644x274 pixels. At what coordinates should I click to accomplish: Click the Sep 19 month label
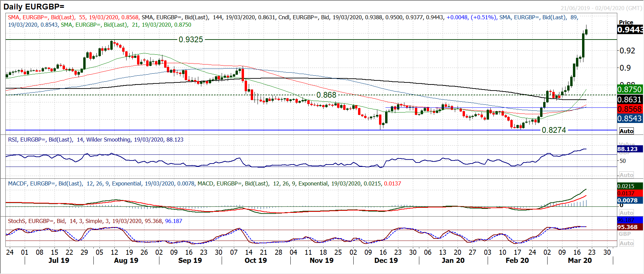190,260
